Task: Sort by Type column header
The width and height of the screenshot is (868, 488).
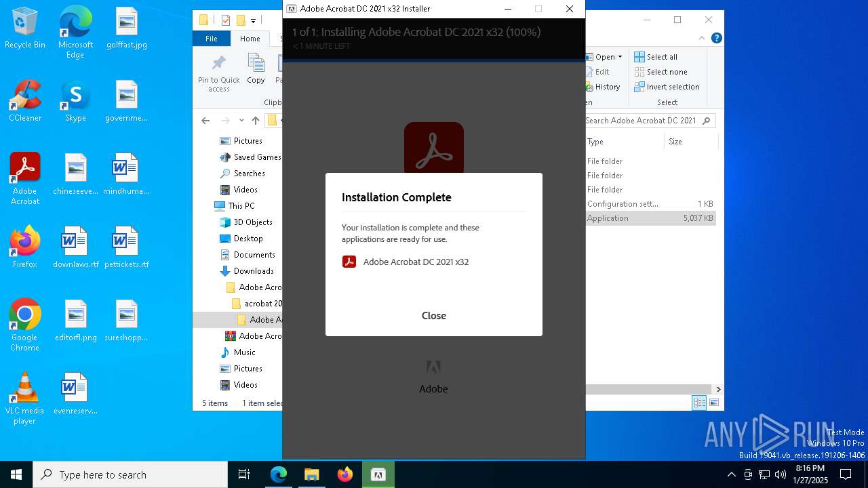Action: coord(624,142)
